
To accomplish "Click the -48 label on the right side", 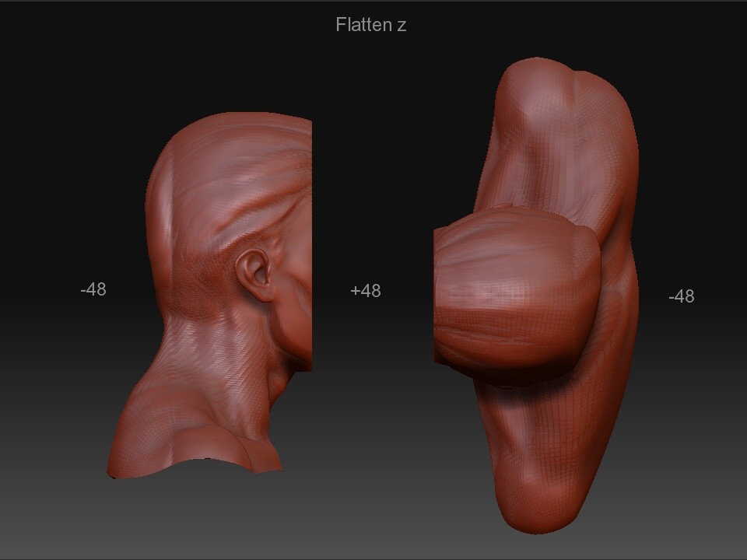I will [682, 296].
